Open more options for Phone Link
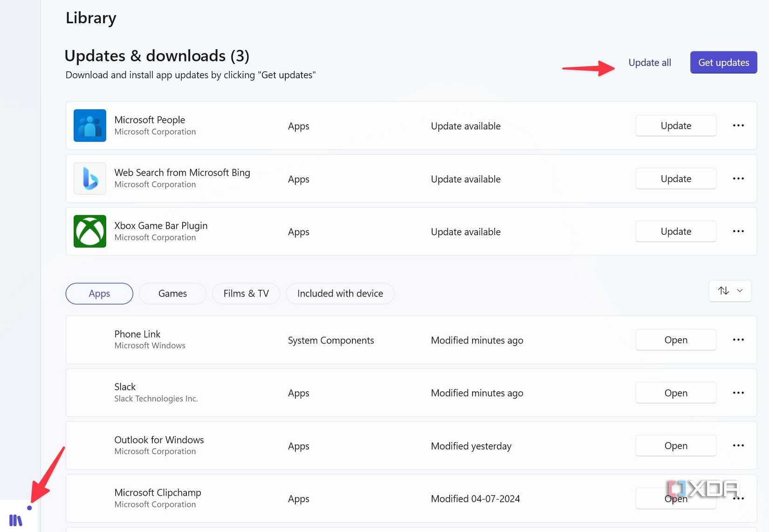This screenshot has width=769, height=532. coord(738,340)
